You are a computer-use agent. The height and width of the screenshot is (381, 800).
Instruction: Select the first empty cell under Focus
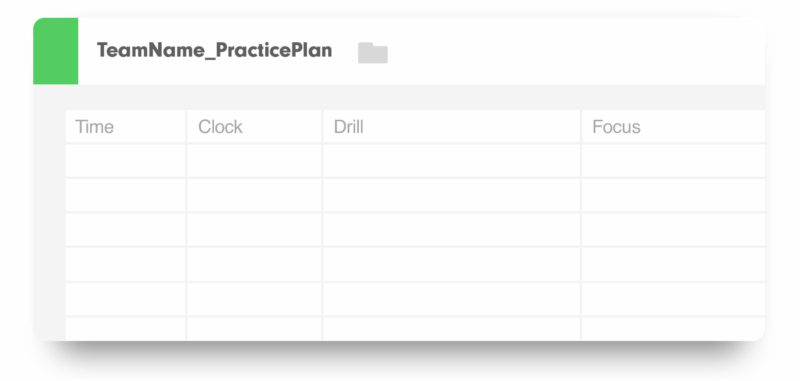point(673,161)
